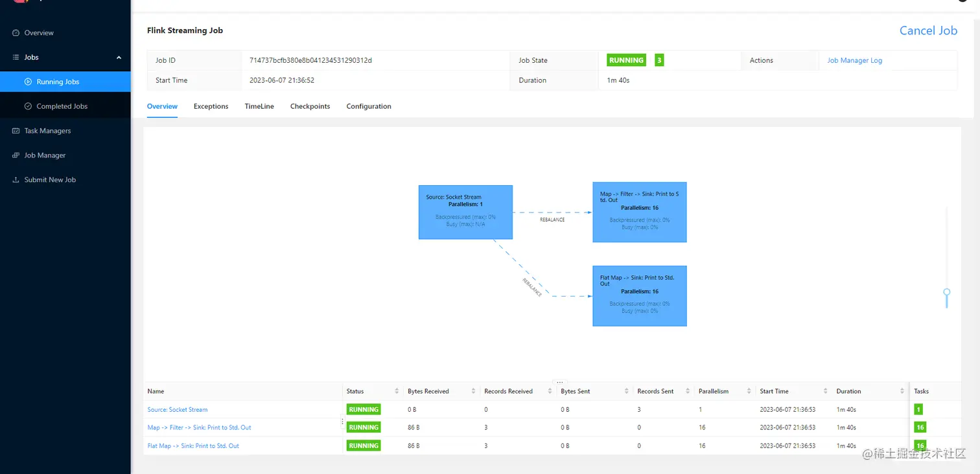Click tasks badge 1 in Source row

(918, 409)
